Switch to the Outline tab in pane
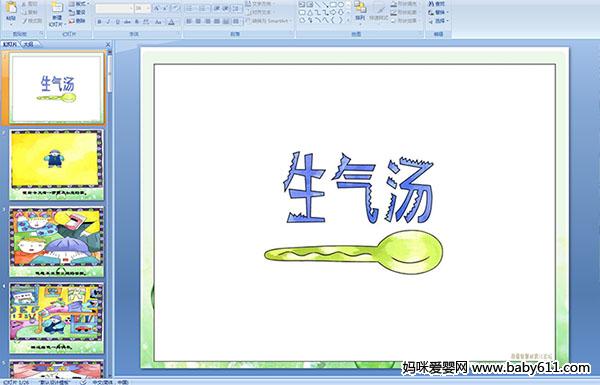Image resolution: width=600 pixels, height=385 pixels. click(x=29, y=44)
